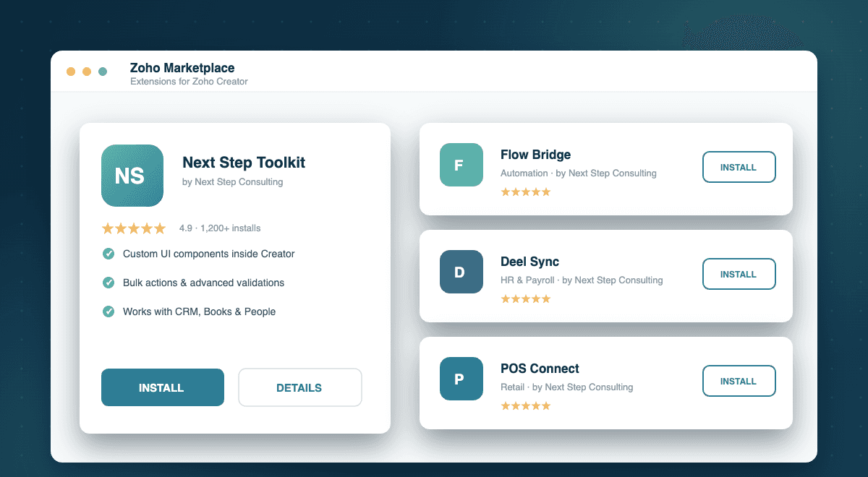This screenshot has width=868, height=477.
Task: Click the POS Connect star rating
Action: 526,405
